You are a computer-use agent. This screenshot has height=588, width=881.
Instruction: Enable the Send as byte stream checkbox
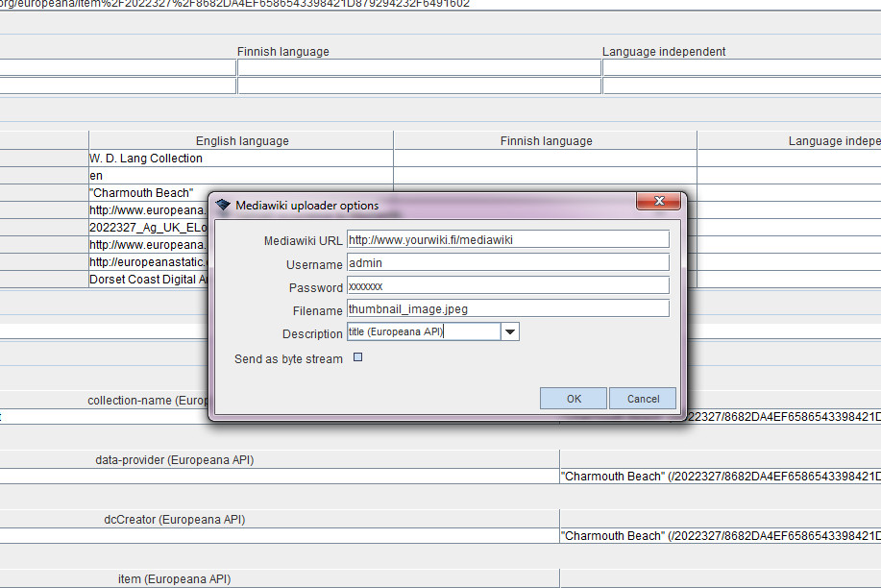[x=357, y=356]
